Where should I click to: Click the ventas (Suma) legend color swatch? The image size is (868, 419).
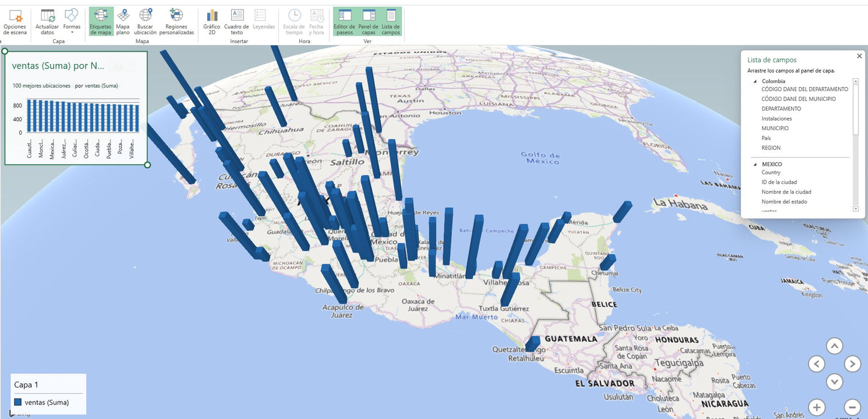18,402
